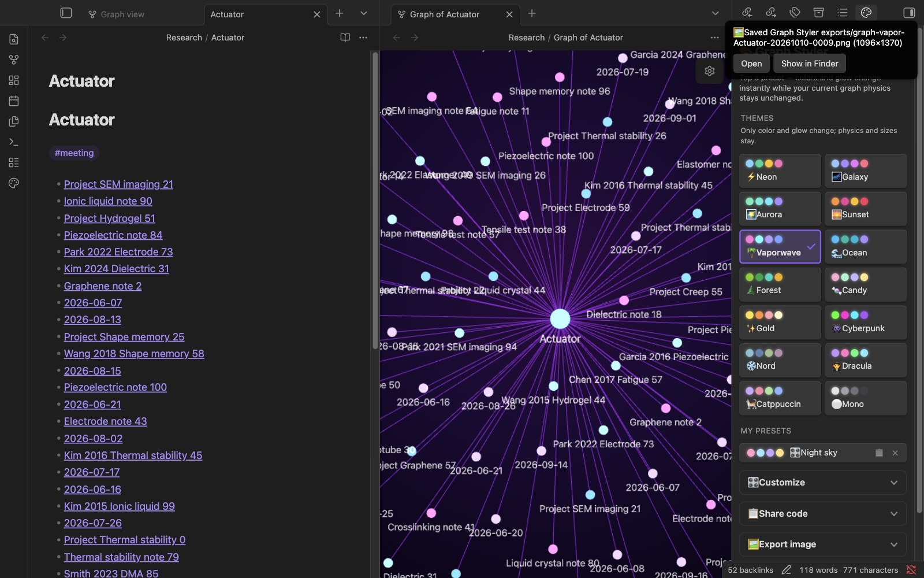This screenshot has width=924, height=578.
Task: Toggle the right sidebar
Action: [909, 13]
